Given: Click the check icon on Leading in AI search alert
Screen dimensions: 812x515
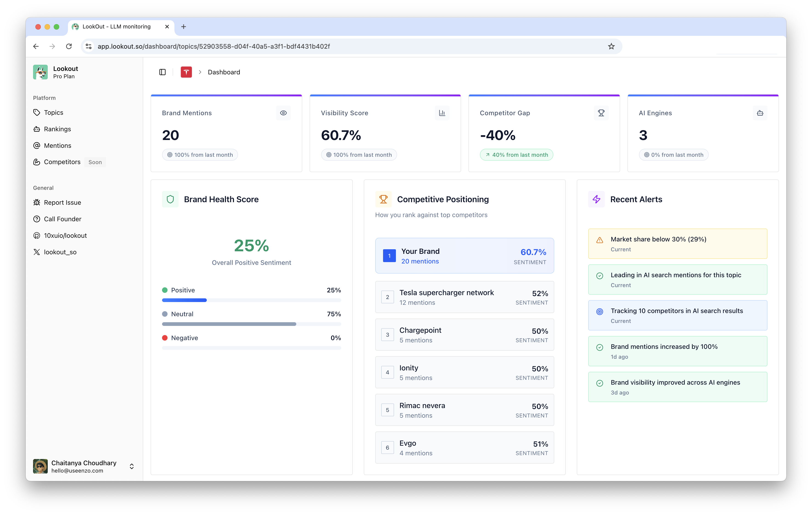Looking at the screenshot, I should [599, 276].
